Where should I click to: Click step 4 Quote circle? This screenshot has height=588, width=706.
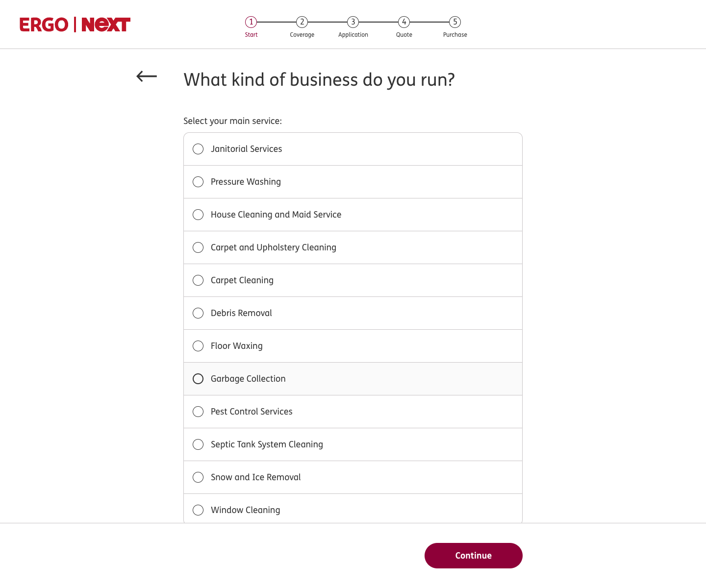coord(403,22)
